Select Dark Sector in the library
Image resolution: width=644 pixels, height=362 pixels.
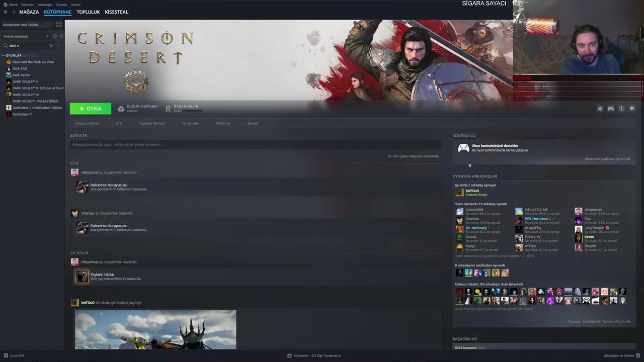coord(21,75)
